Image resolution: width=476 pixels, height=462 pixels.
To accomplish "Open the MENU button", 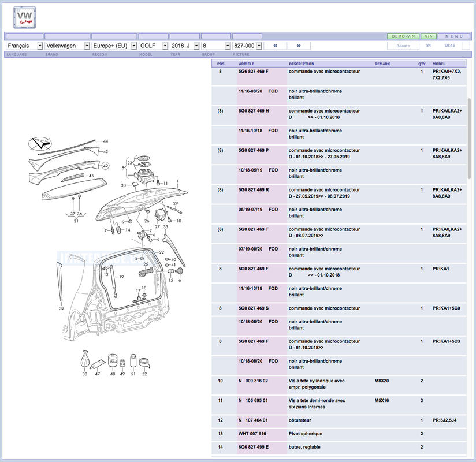I will pos(455,36).
